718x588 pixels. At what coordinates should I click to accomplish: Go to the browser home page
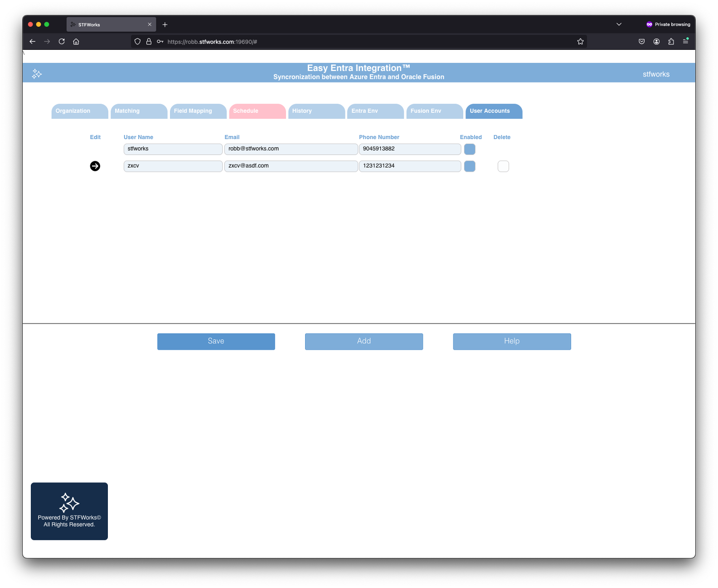click(x=76, y=42)
